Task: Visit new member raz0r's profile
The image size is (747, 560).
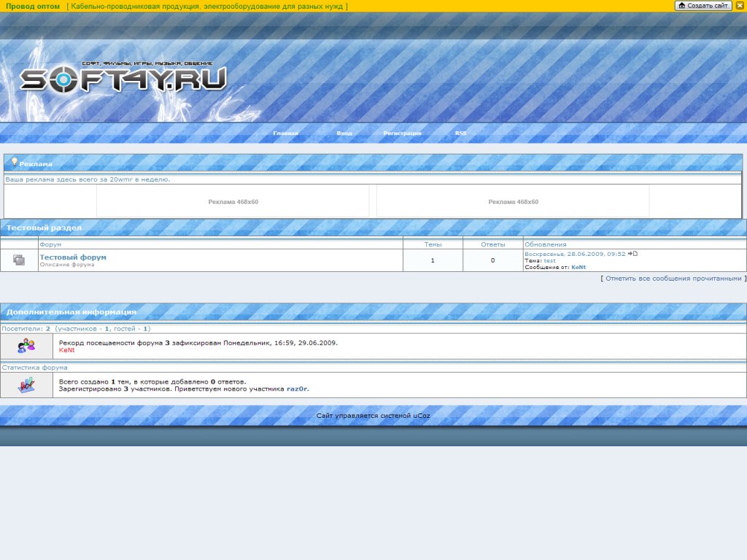Action: point(297,389)
